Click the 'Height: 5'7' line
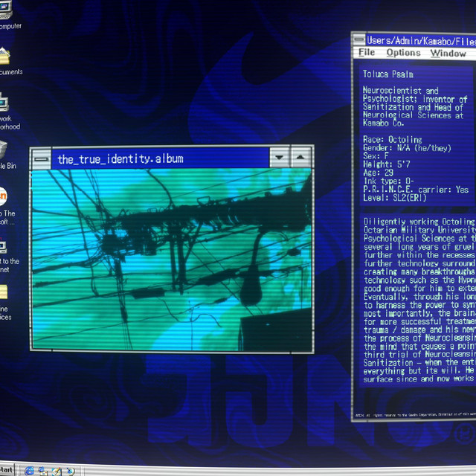The height and width of the screenshot is (476, 476). (x=386, y=164)
